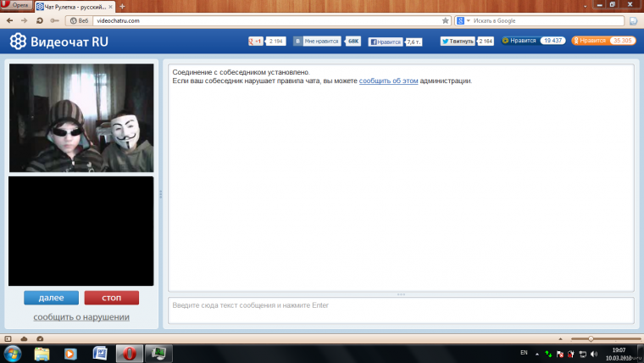Click the VK like button
This screenshot has width=644, height=363.
pos(318,41)
